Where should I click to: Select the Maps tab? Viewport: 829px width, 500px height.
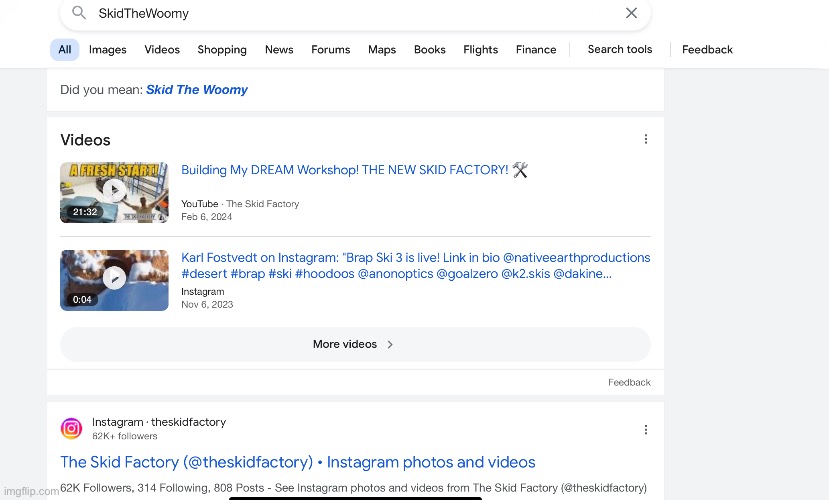point(382,49)
